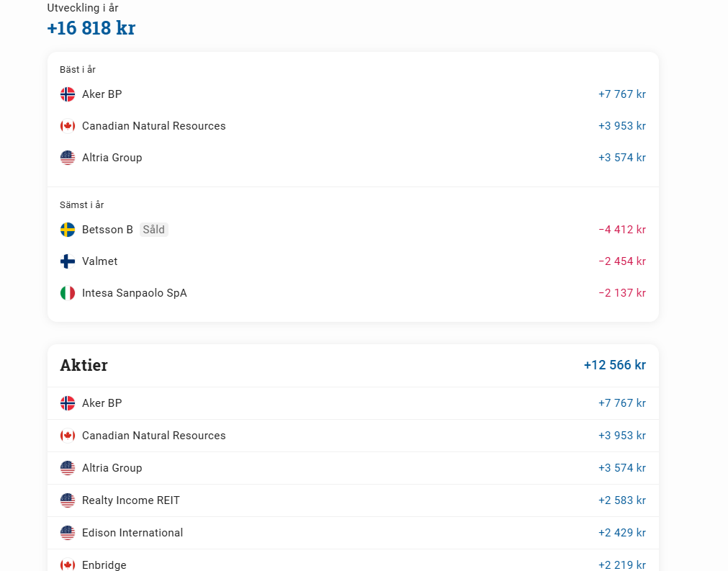Click +2 219 kr value for Enbridge

(x=622, y=565)
